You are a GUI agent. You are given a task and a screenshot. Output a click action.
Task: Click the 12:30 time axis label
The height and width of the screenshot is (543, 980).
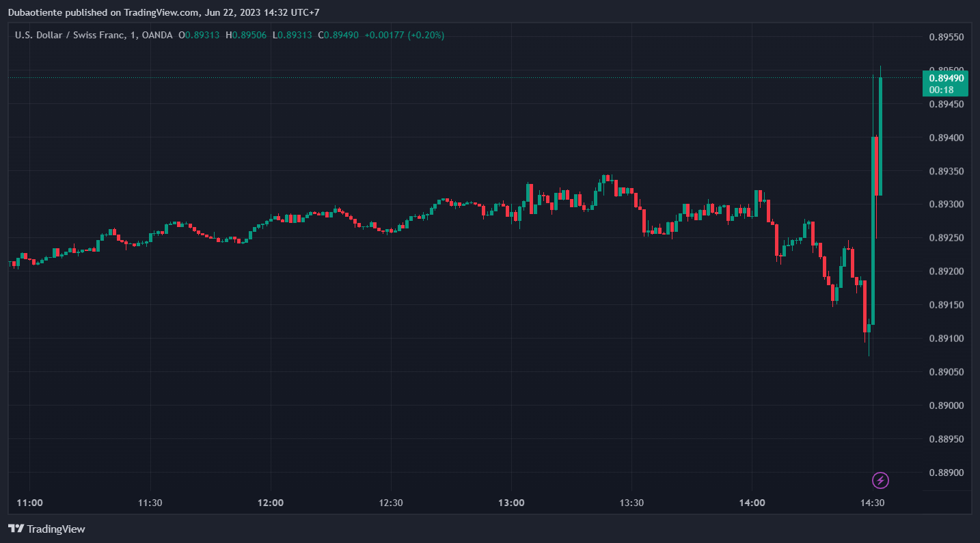click(x=391, y=503)
